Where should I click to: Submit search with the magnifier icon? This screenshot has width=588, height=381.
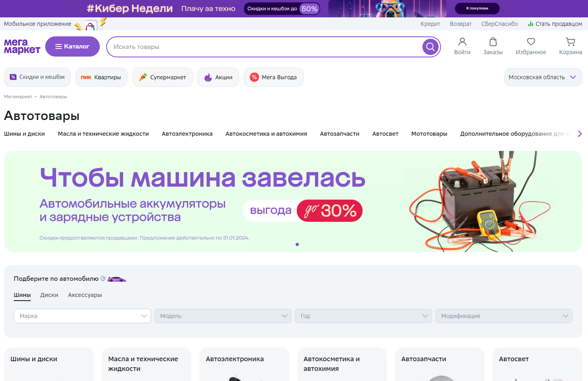430,47
